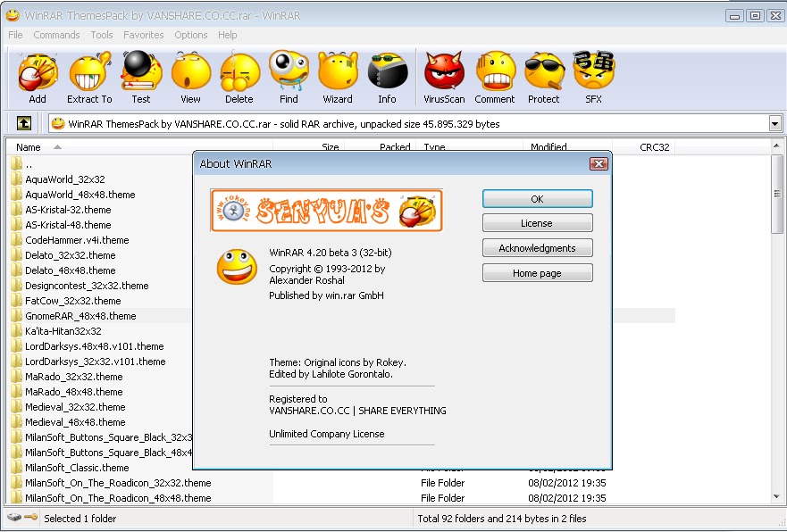Go up one level with arrow button
The width and height of the screenshot is (787, 532).
[x=24, y=123]
